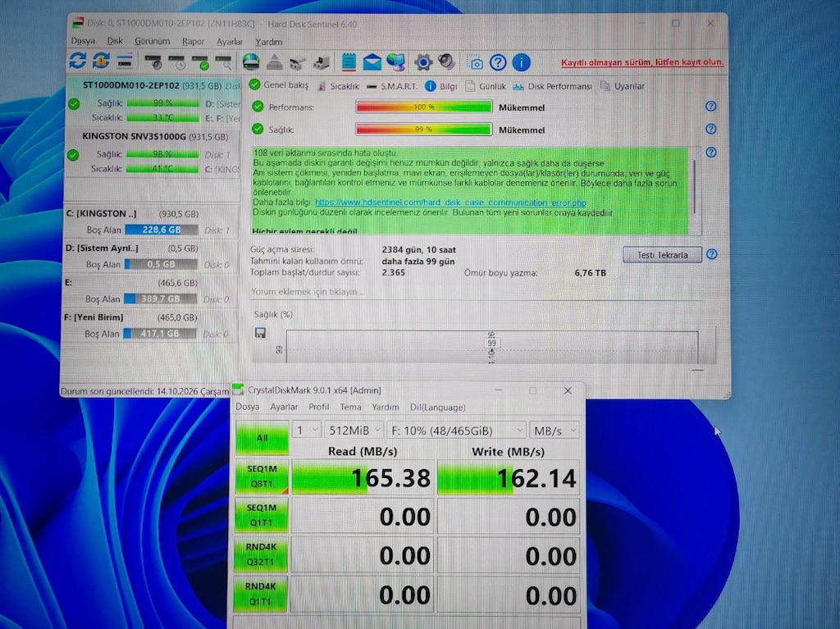Click the E: partition free space bar
This screenshot has height=629, width=840.
160,299
